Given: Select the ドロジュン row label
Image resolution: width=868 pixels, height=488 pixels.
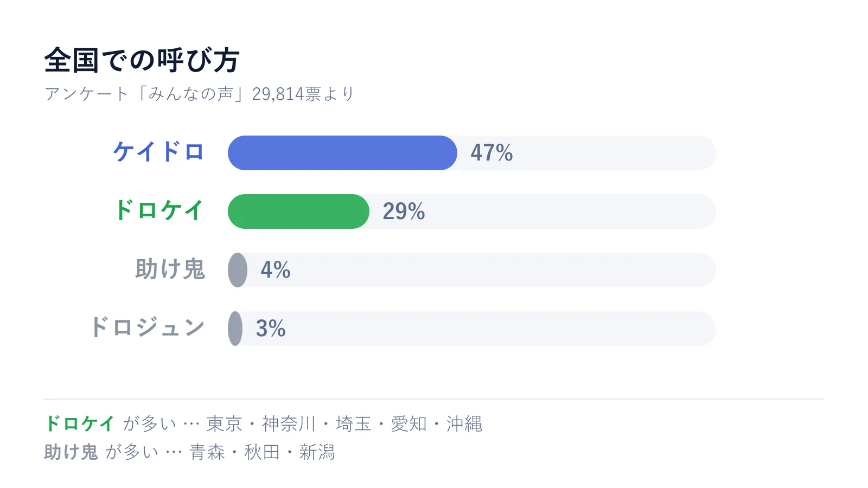Looking at the screenshot, I should click(x=147, y=328).
